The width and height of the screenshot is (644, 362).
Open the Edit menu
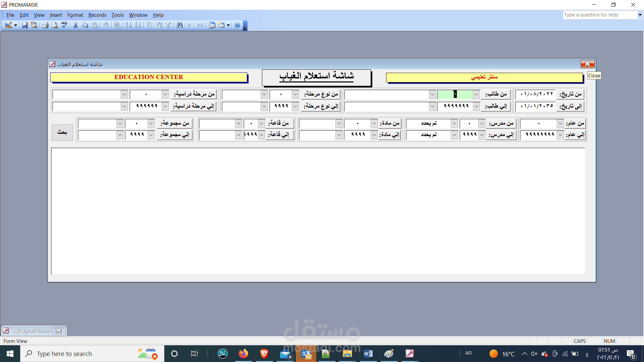24,15
